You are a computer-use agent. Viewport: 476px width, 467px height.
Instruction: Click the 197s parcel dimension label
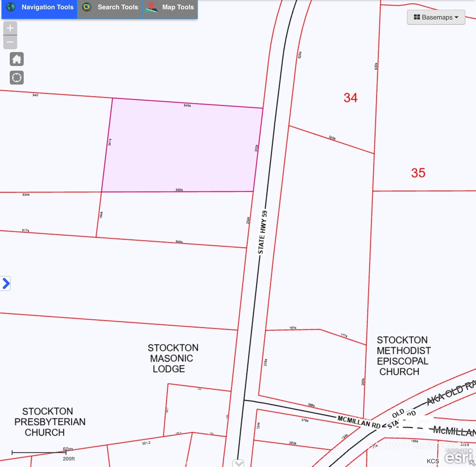(x=293, y=328)
